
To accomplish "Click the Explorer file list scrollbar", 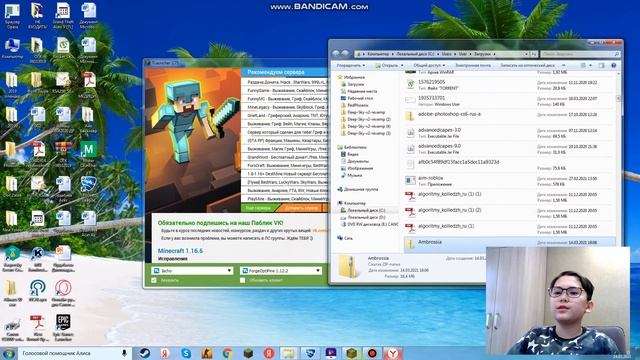I will 619,99.
